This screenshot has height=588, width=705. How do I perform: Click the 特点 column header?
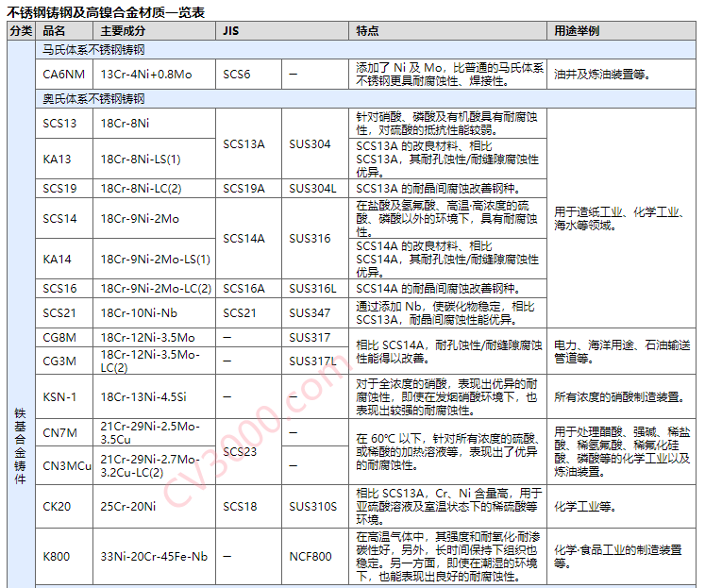tap(367, 31)
